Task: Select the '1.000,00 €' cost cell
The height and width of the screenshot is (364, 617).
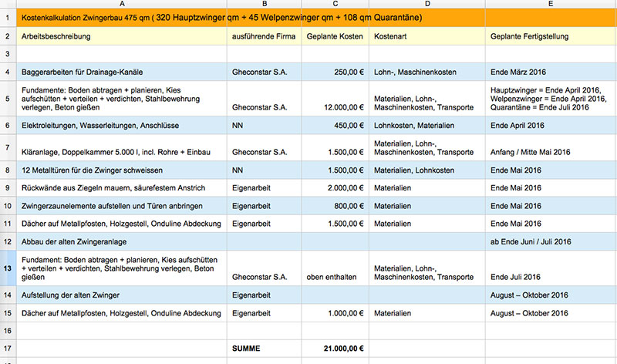Action: coord(335,313)
